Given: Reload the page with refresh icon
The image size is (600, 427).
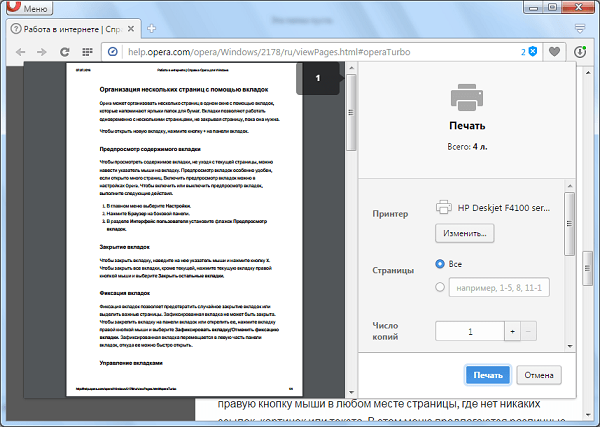Looking at the screenshot, I should click(x=65, y=52).
